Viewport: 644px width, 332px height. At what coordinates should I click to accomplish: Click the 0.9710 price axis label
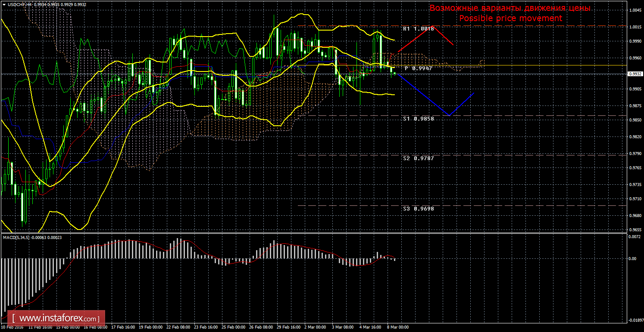point(635,199)
